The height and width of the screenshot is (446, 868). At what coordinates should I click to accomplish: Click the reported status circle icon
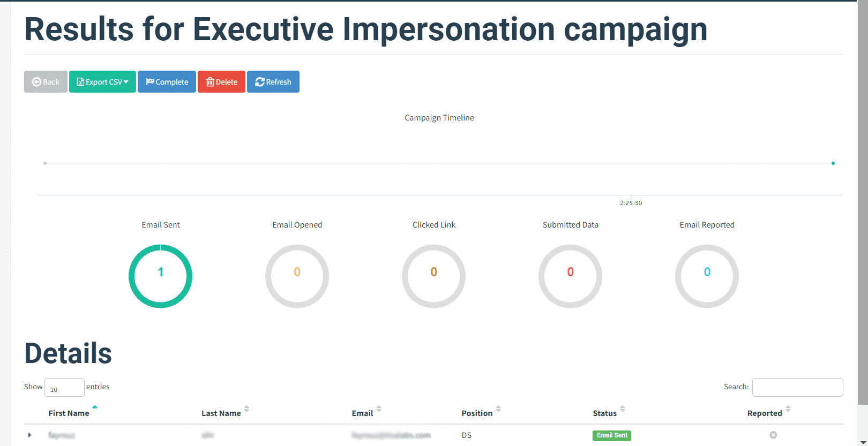click(x=773, y=435)
